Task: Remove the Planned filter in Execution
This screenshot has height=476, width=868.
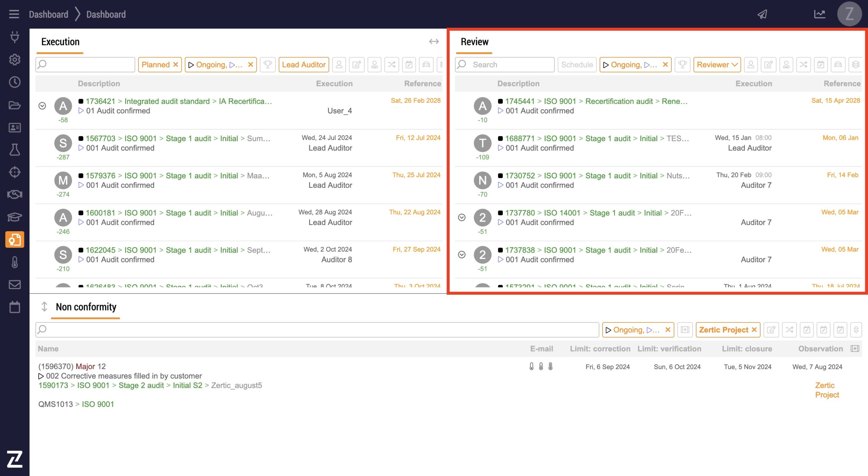Action: (176, 64)
